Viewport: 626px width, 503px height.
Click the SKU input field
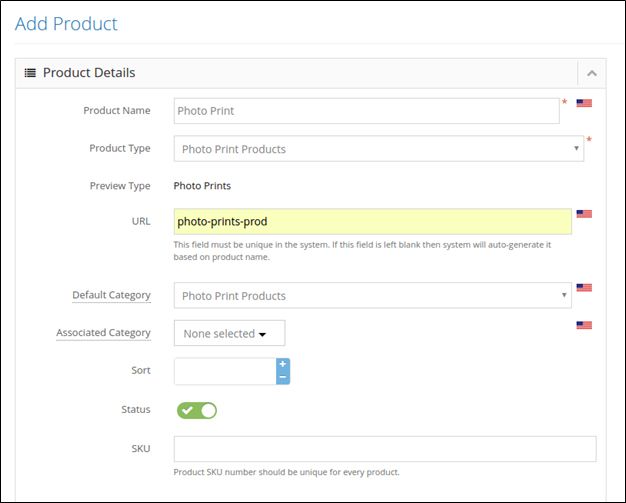tap(385, 449)
